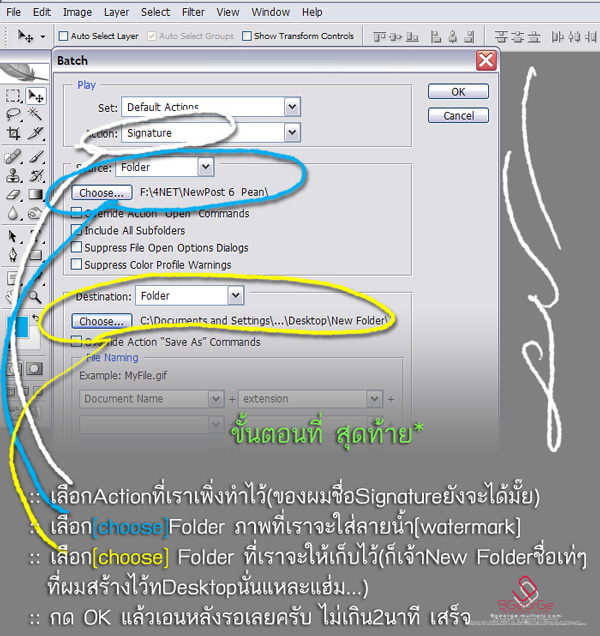Screen dimensions: 600x636
Task: Click the Quick Mask mode icon
Action: click(x=34, y=368)
